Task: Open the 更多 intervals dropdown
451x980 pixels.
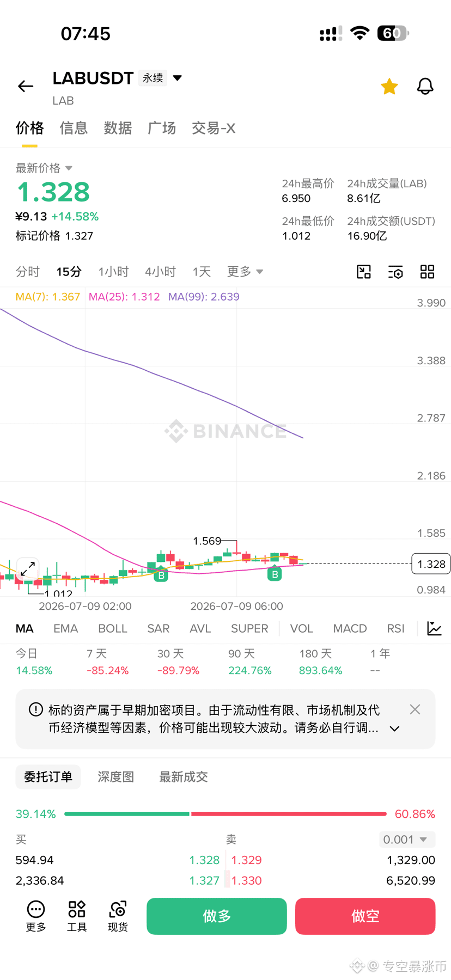Action: point(245,272)
